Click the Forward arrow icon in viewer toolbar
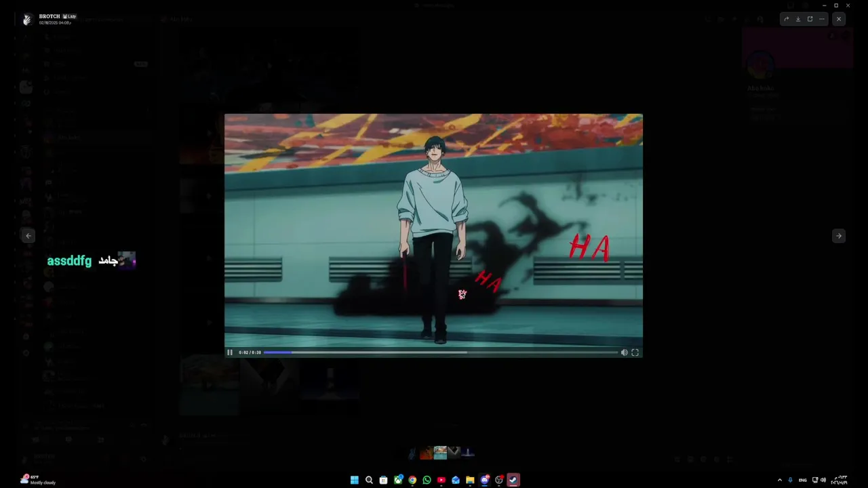 (786, 19)
